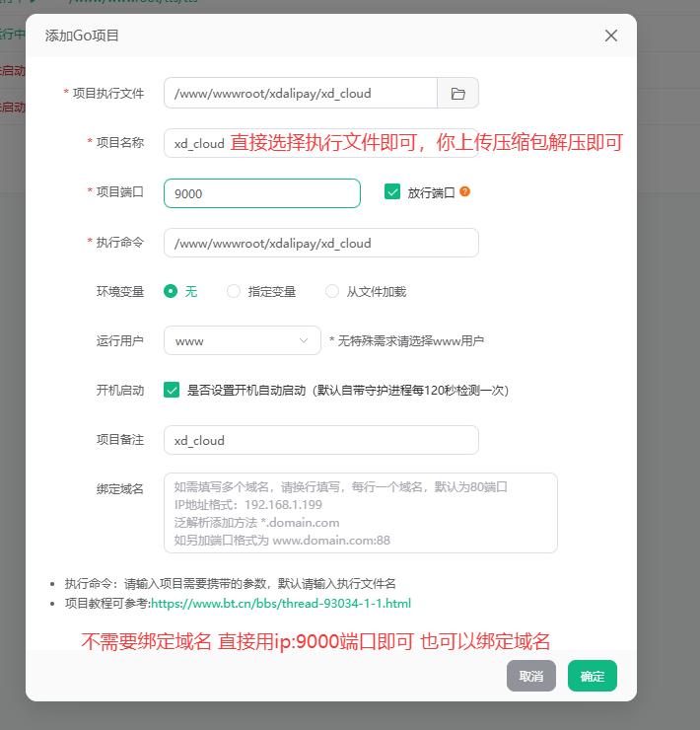Click the 项目名称 input field

click(x=197, y=143)
